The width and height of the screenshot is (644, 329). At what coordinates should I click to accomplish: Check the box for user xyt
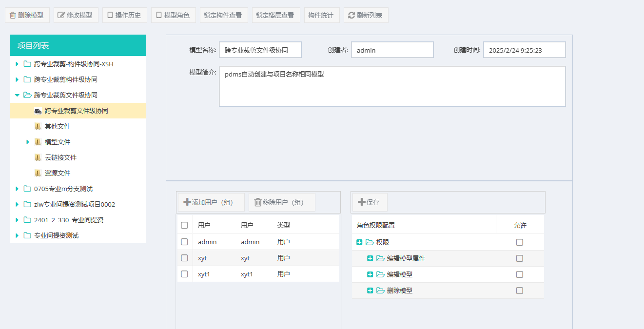tap(184, 258)
